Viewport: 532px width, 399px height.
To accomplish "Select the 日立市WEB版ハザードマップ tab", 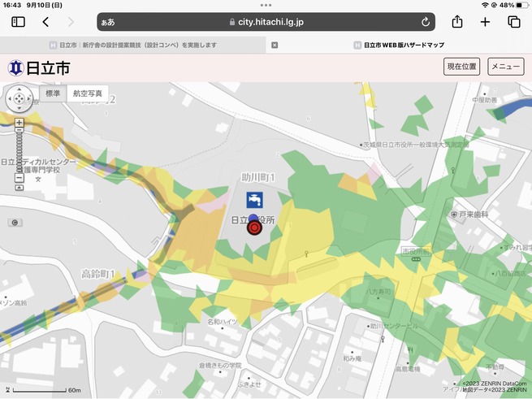I will [x=399, y=45].
